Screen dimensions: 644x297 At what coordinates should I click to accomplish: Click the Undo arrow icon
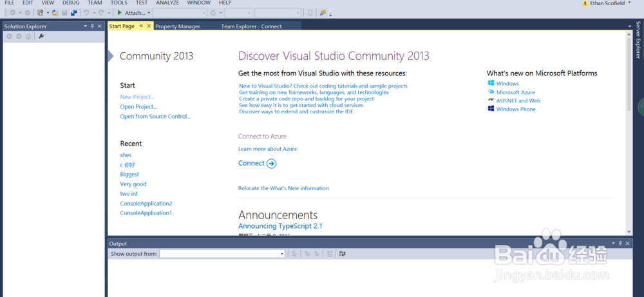pyautogui.click(x=86, y=13)
